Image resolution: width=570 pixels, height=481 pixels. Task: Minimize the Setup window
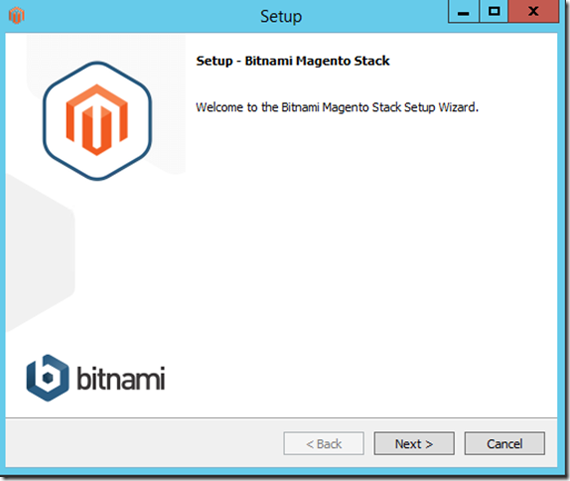tap(463, 12)
